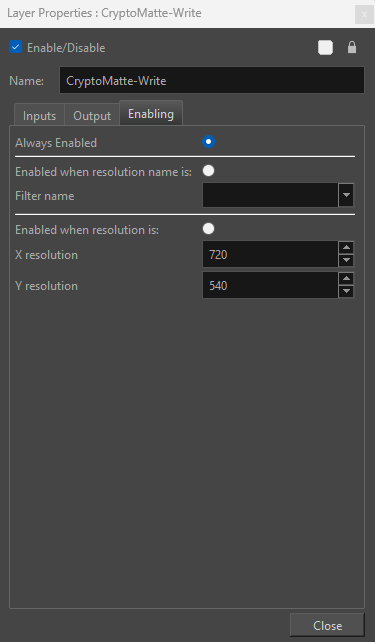
Task: Decrease X resolution with the down arrow
Action: click(x=346, y=260)
